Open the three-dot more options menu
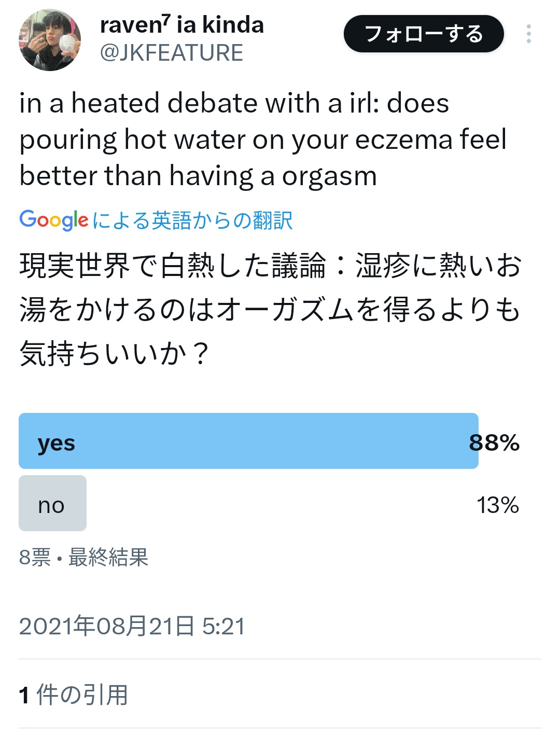The image size is (560, 735). (528, 34)
